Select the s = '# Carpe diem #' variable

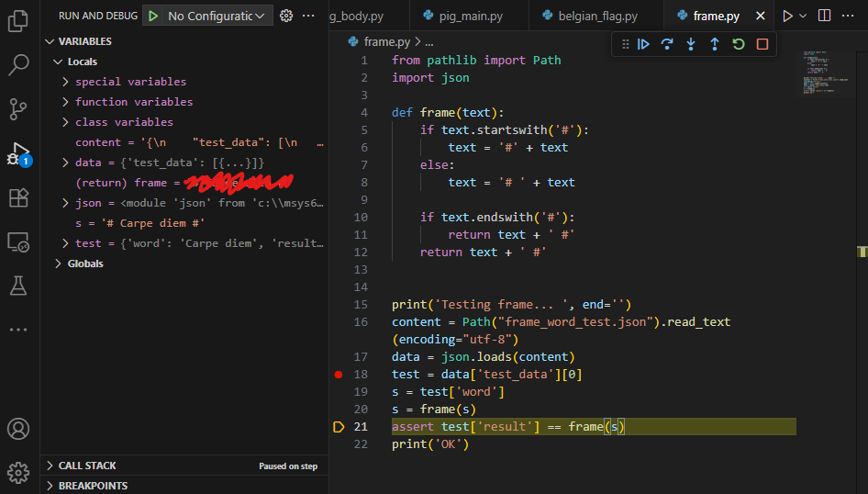tap(185, 223)
